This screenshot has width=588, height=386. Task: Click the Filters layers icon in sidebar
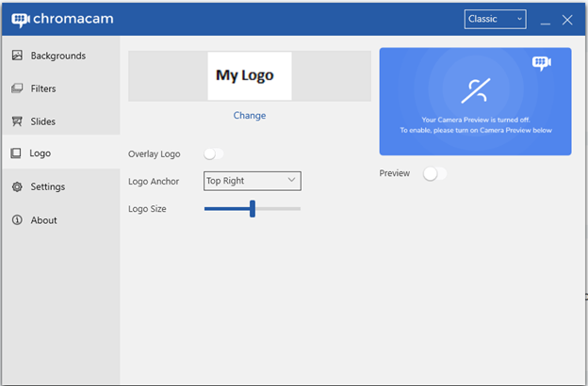pyautogui.click(x=17, y=88)
